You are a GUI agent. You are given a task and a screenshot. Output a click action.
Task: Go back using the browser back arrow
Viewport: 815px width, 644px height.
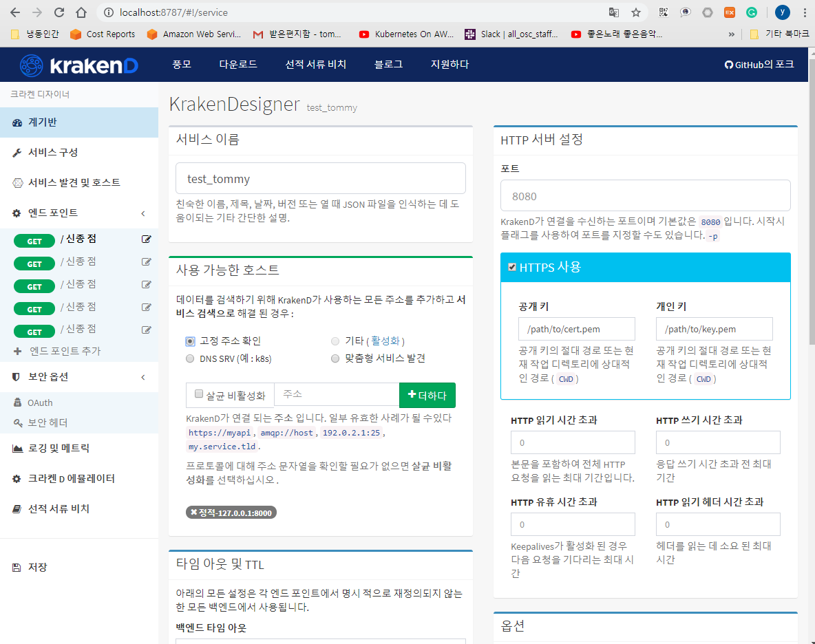tap(15, 12)
